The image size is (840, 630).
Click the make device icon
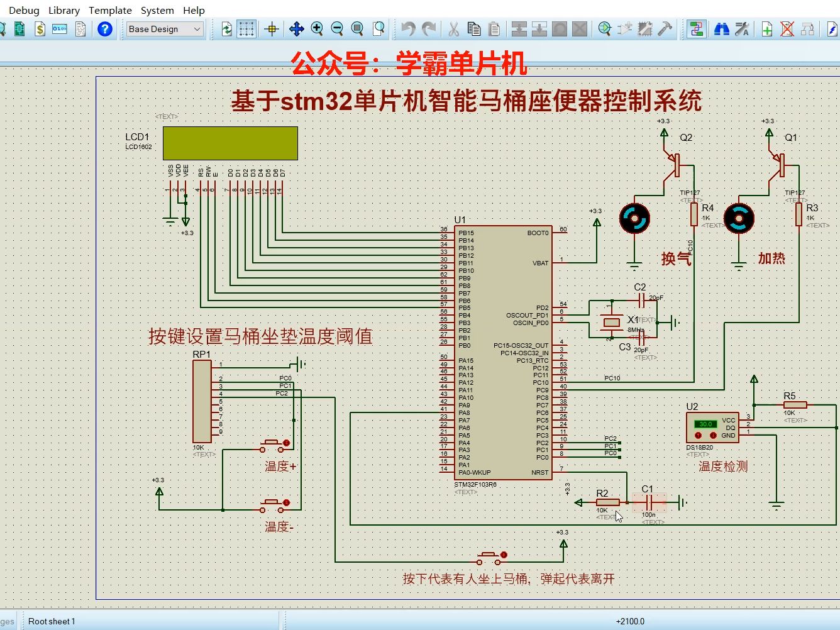[625, 29]
